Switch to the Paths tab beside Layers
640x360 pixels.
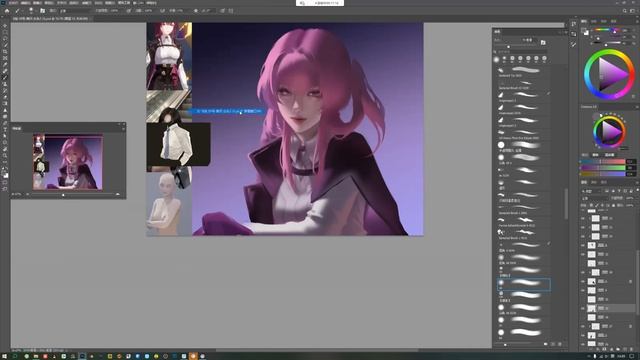pos(604,182)
